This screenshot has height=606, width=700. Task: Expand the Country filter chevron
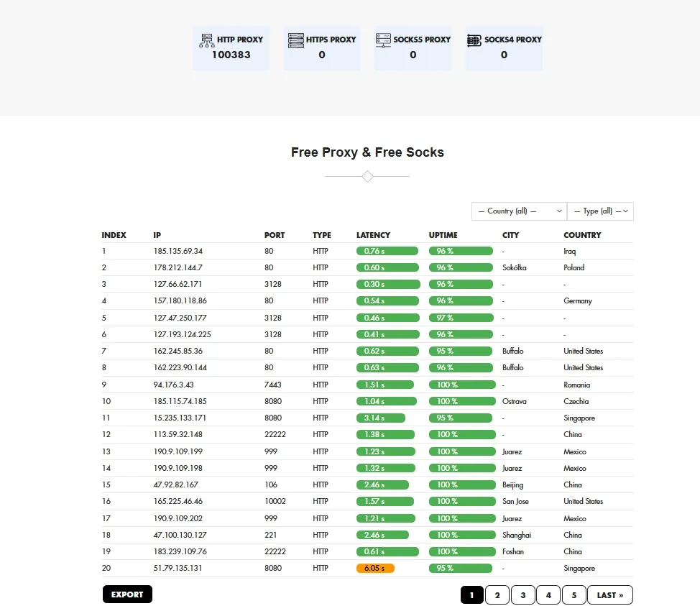click(x=560, y=211)
